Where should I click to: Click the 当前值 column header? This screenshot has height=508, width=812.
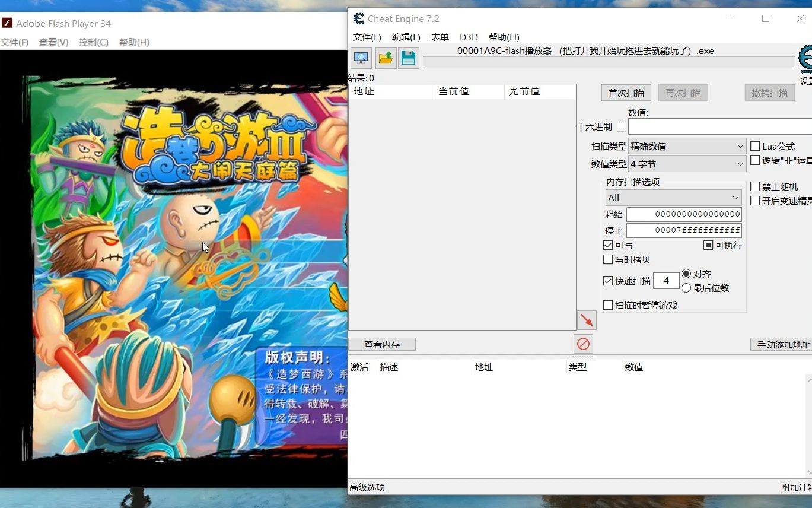point(469,91)
